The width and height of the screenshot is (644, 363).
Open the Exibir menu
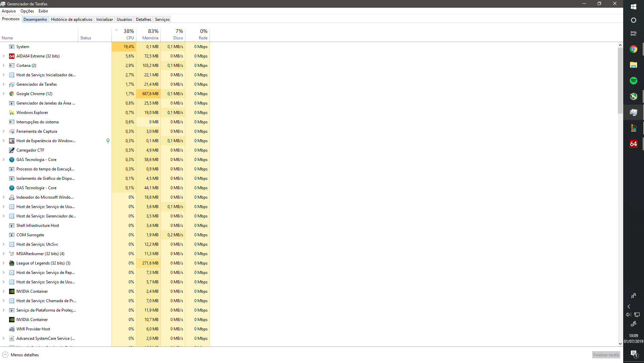tap(43, 11)
